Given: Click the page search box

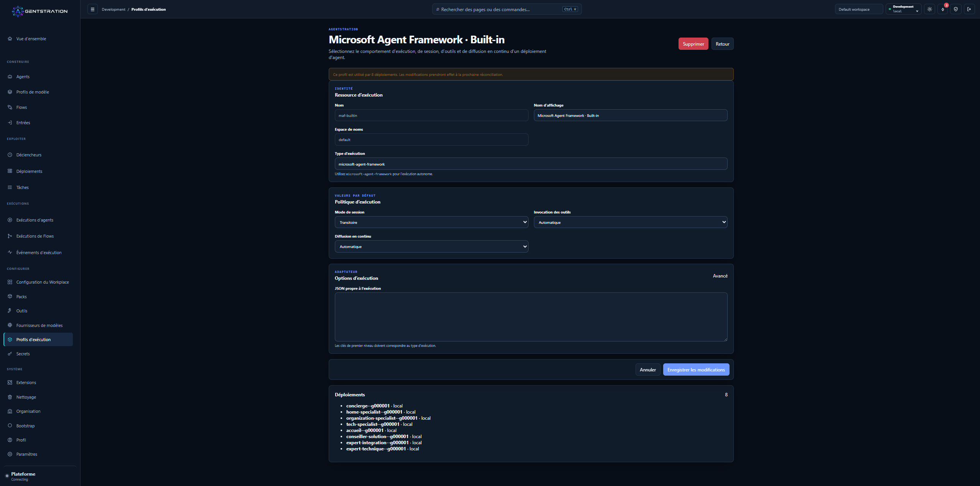Looking at the screenshot, I should click(x=507, y=9).
